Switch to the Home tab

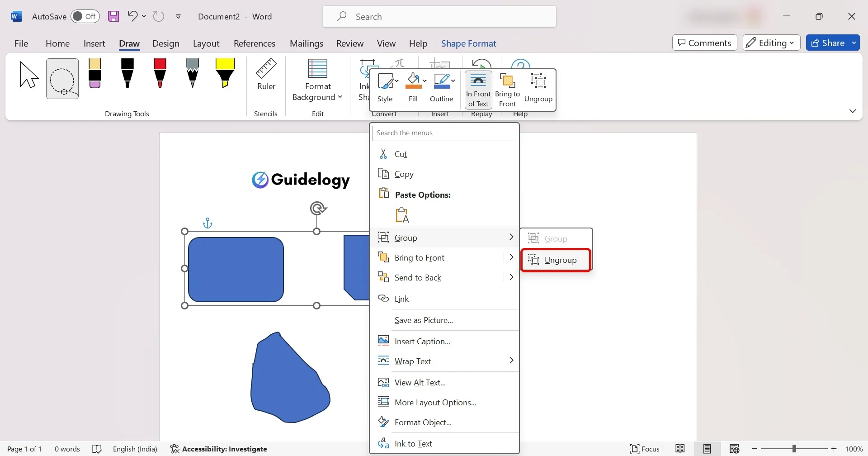click(57, 43)
